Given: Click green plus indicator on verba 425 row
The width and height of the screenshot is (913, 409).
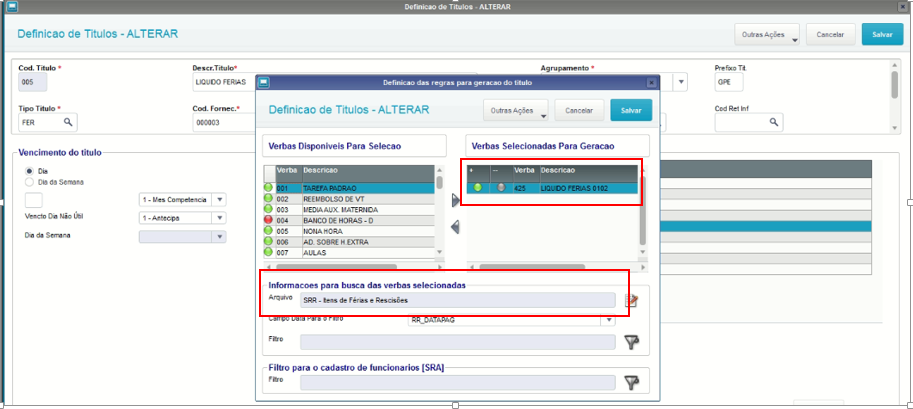Looking at the screenshot, I should pos(477,188).
